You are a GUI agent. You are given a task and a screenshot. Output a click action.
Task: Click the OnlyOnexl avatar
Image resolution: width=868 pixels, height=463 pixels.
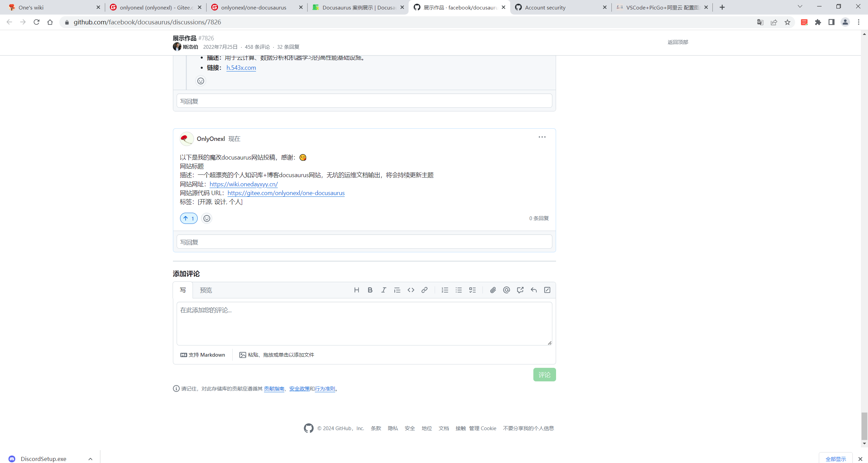(186, 139)
